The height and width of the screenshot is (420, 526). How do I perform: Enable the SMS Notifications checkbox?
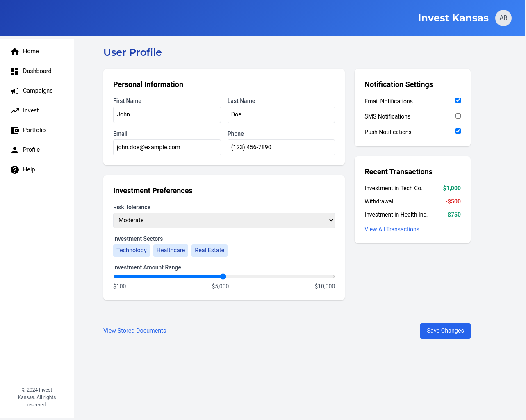coord(458,116)
